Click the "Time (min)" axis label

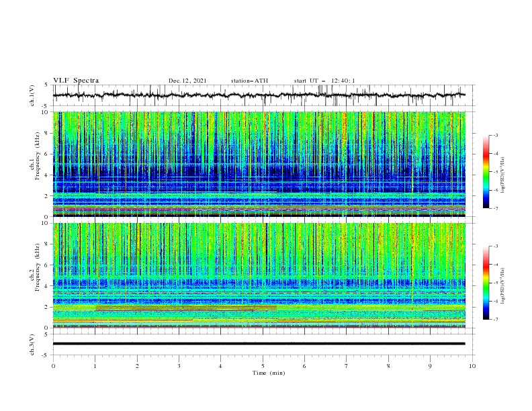coord(269,373)
